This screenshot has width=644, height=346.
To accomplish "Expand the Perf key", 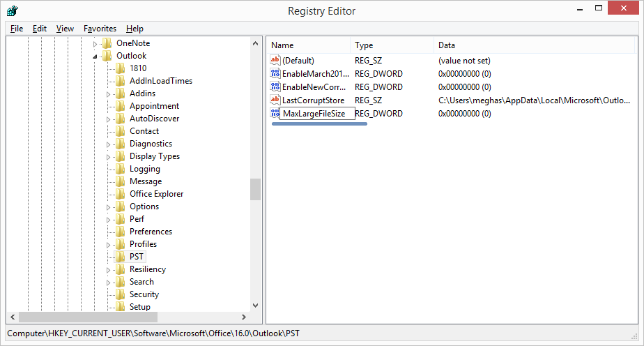I will click(x=109, y=220).
